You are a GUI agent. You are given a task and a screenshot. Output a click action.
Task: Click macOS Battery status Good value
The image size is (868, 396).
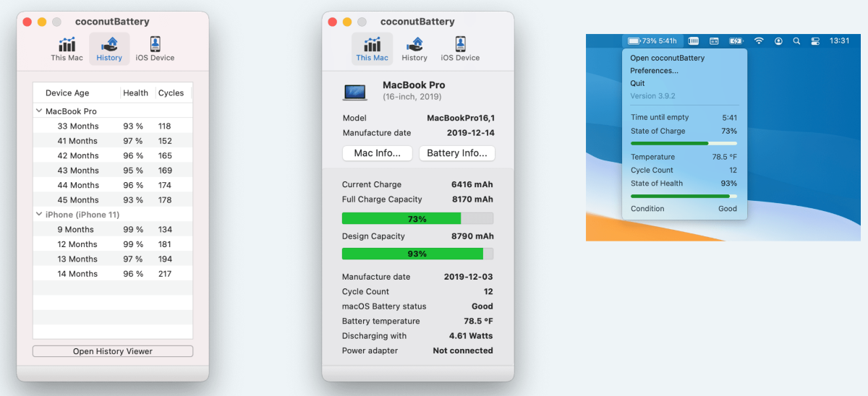(x=482, y=306)
